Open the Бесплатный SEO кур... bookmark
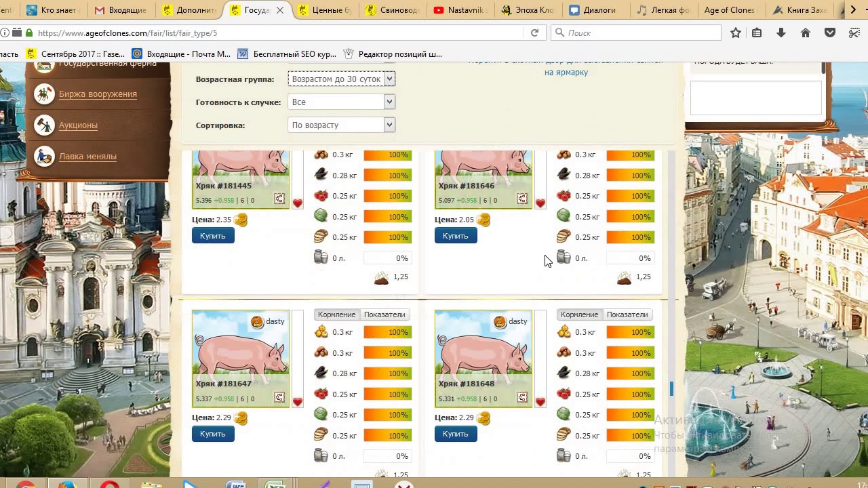This screenshot has width=868, height=488. pos(285,54)
